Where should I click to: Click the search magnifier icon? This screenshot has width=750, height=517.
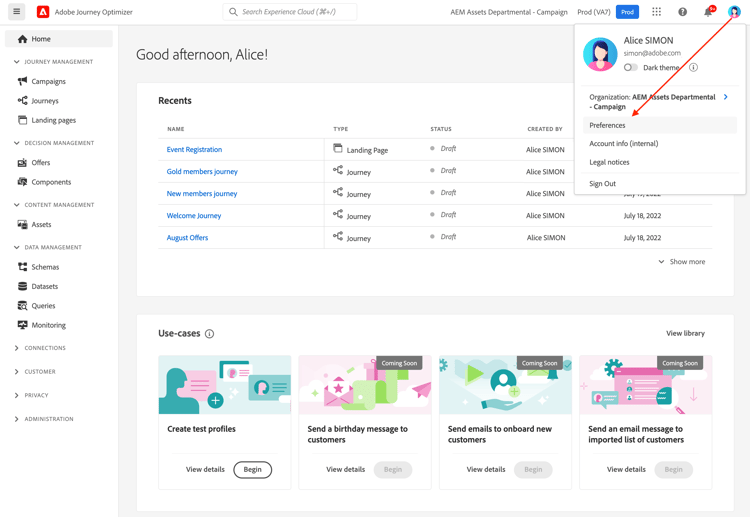tap(233, 12)
